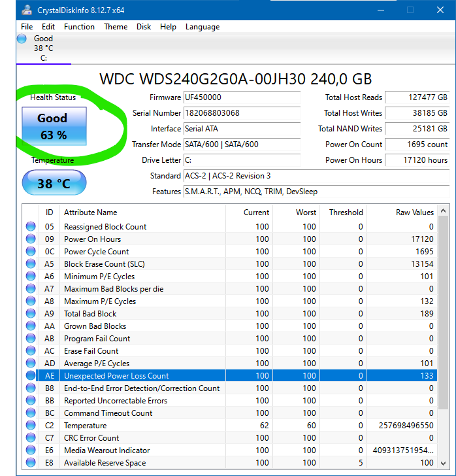
Task: Minimize the CrystalDiskInfo window
Action: [x=381, y=10]
